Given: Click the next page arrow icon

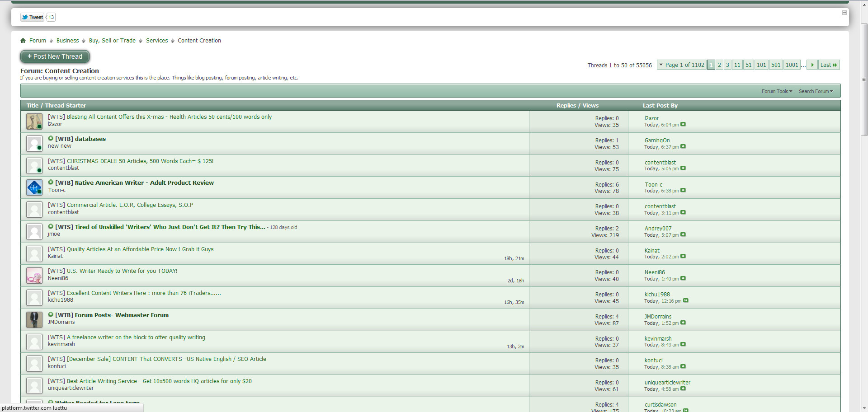Looking at the screenshot, I should pyautogui.click(x=812, y=65).
